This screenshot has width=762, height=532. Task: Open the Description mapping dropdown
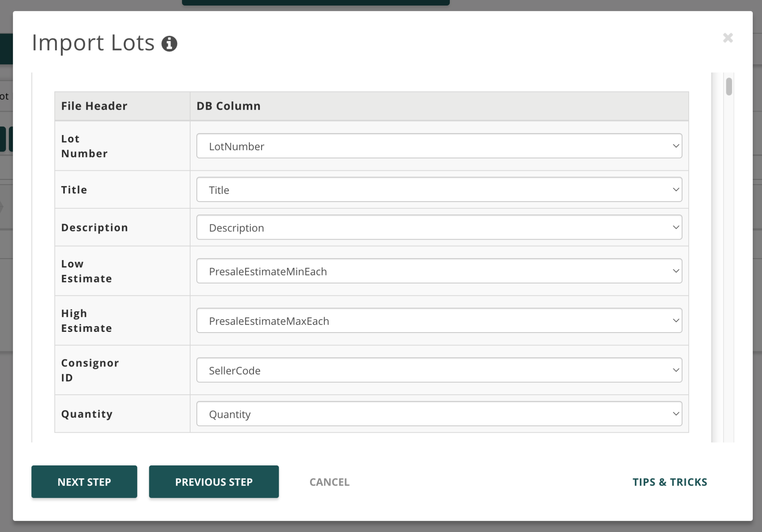[439, 227]
